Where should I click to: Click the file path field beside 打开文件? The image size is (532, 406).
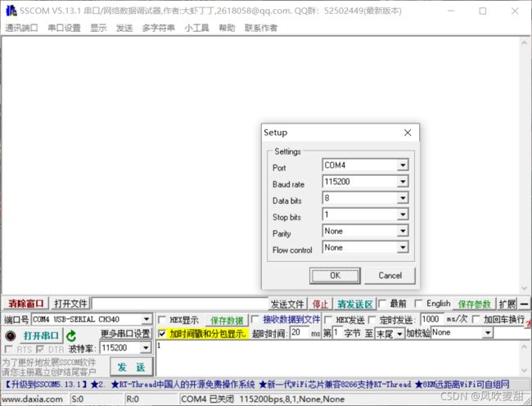pos(180,304)
